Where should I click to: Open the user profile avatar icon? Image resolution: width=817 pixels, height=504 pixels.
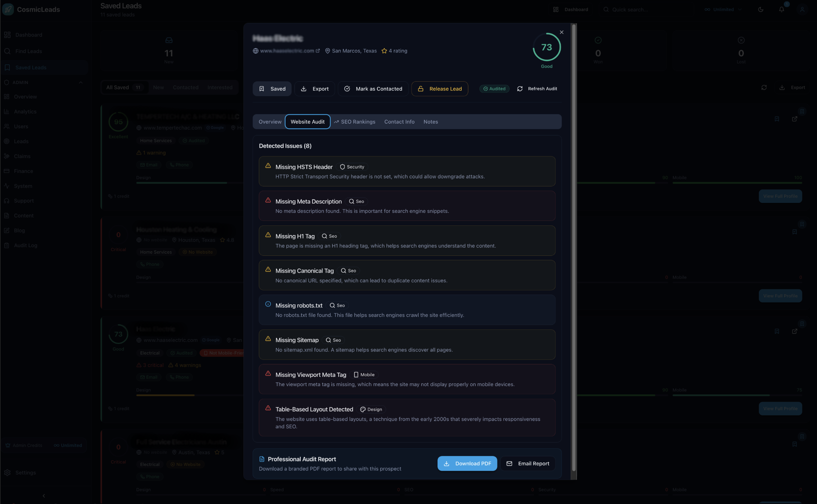coord(802,9)
